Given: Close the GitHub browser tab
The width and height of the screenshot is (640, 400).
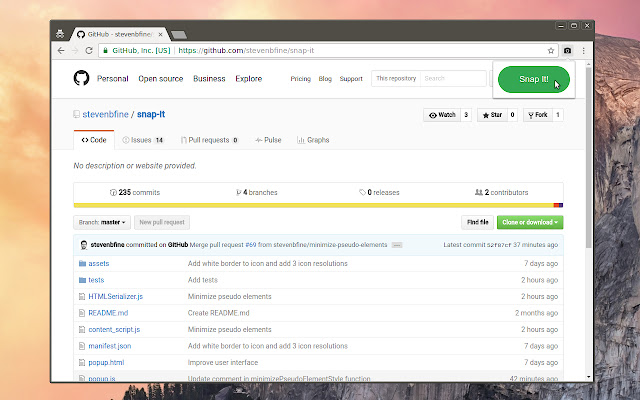Looking at the screenshot, I should point(160,34).
